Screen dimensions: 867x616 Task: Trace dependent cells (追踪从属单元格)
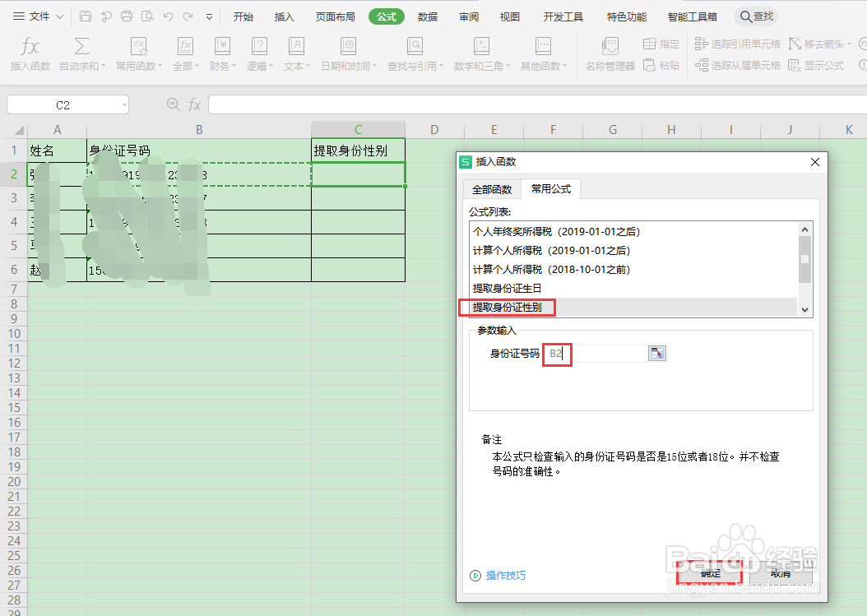[738, 65]
